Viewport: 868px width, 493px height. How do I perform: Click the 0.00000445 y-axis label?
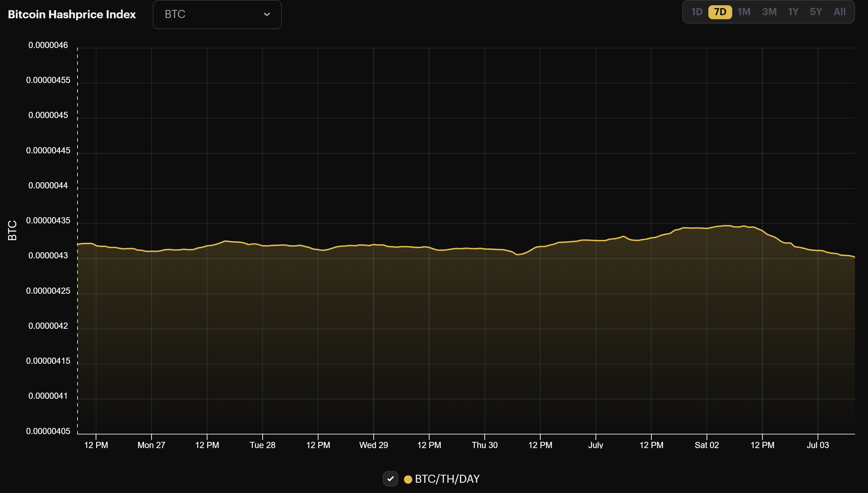click(48, 150)
